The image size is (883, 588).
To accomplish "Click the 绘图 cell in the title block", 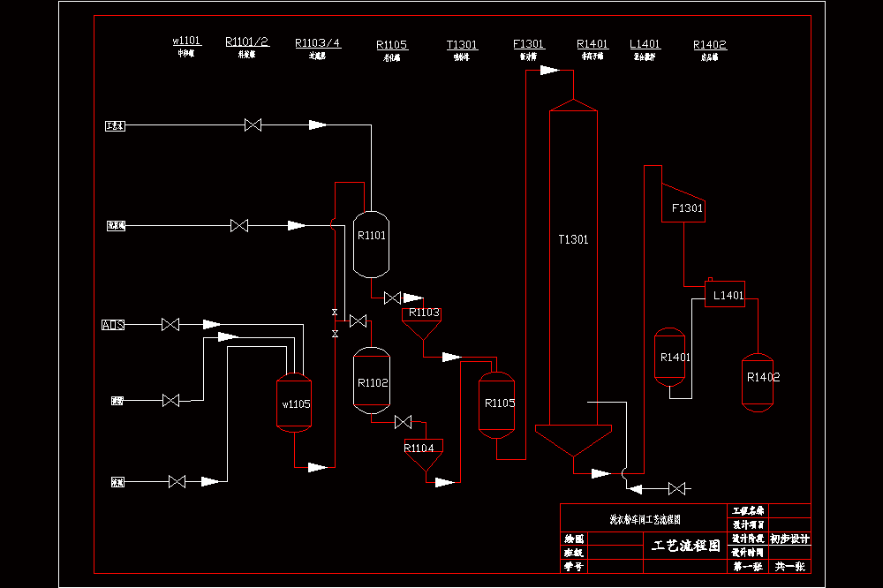I will pos(574,539).
